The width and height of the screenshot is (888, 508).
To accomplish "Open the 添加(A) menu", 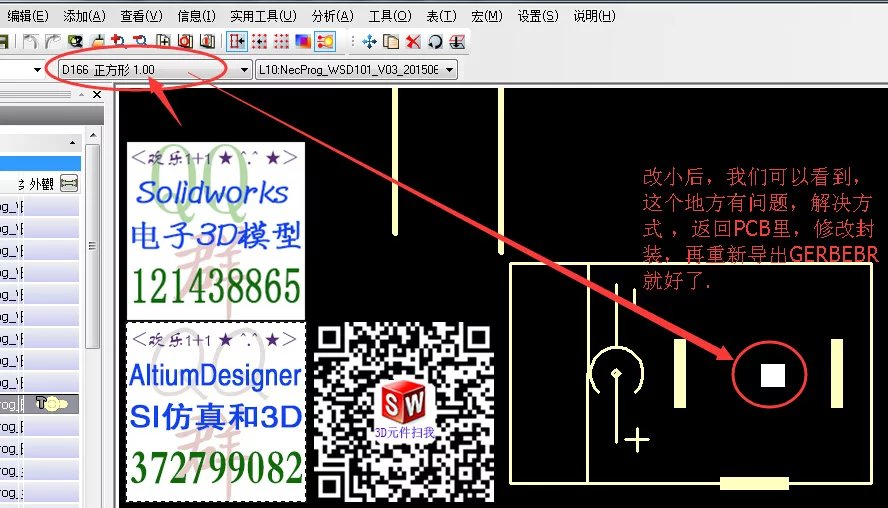I will coord(84,16).
